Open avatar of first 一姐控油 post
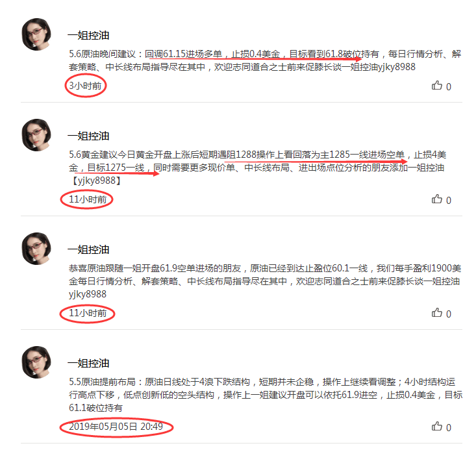Screen dimensions: 476x450 [x=36, y=34]
